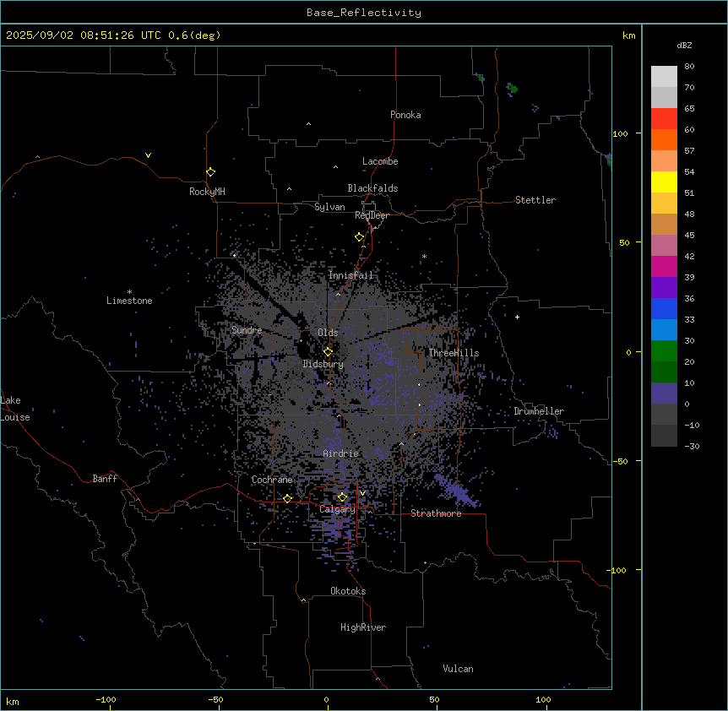Select the Drumheller label

click(x=539, y=411)
